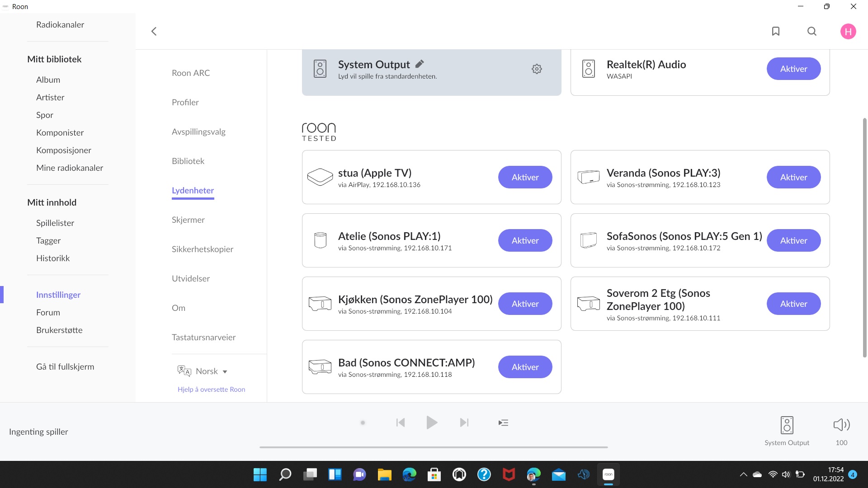The height and width of the screenshot is (488, 868).
Task: Open the play queue icon
Action: pos(503,423)
